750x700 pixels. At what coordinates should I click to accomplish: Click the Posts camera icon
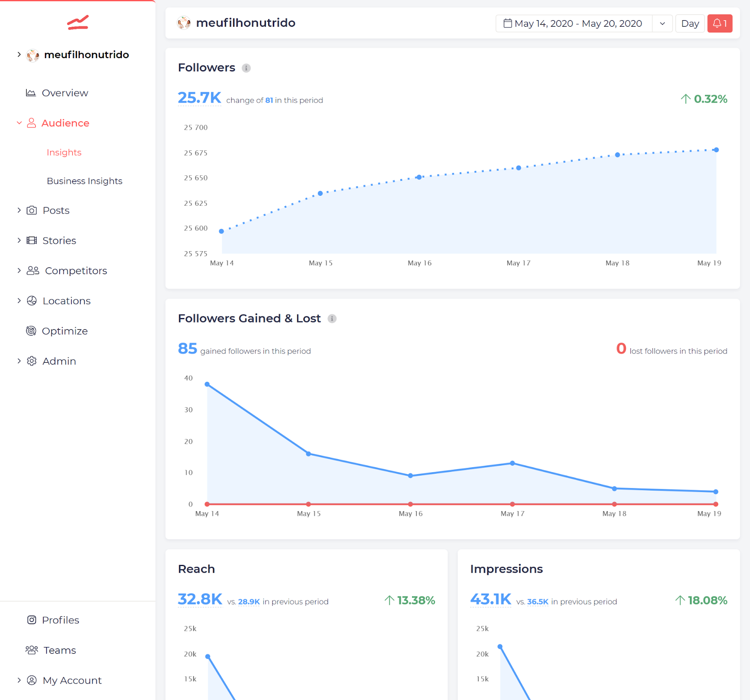pos(31,210)
